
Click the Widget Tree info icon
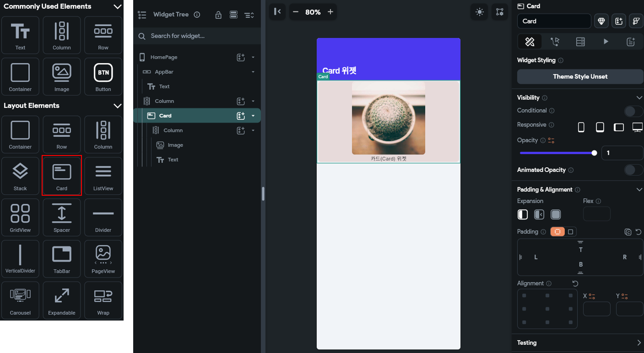coord(197,15)
